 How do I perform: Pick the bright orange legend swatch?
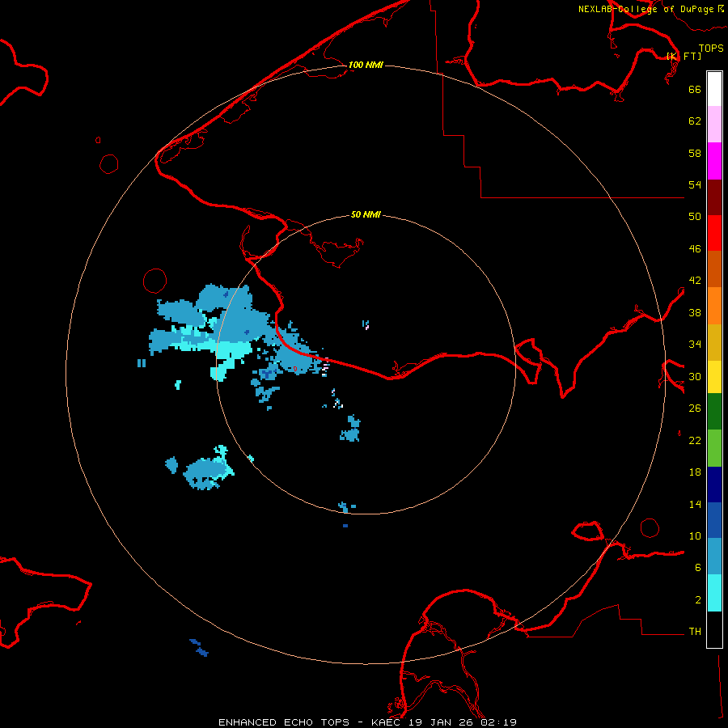[x=714, y=306]
